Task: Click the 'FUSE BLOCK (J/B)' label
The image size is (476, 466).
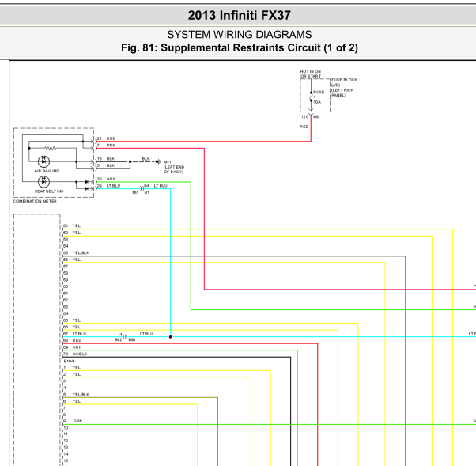Action: (344, 82)
